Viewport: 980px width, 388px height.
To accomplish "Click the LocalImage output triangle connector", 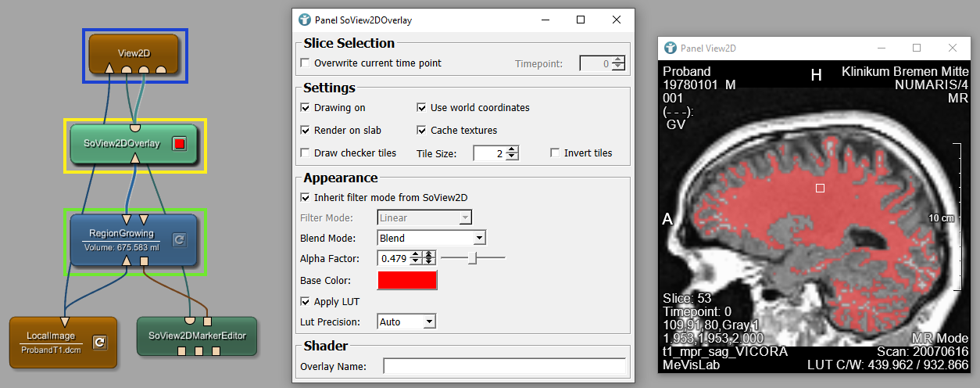I will (x=65, y=321).
